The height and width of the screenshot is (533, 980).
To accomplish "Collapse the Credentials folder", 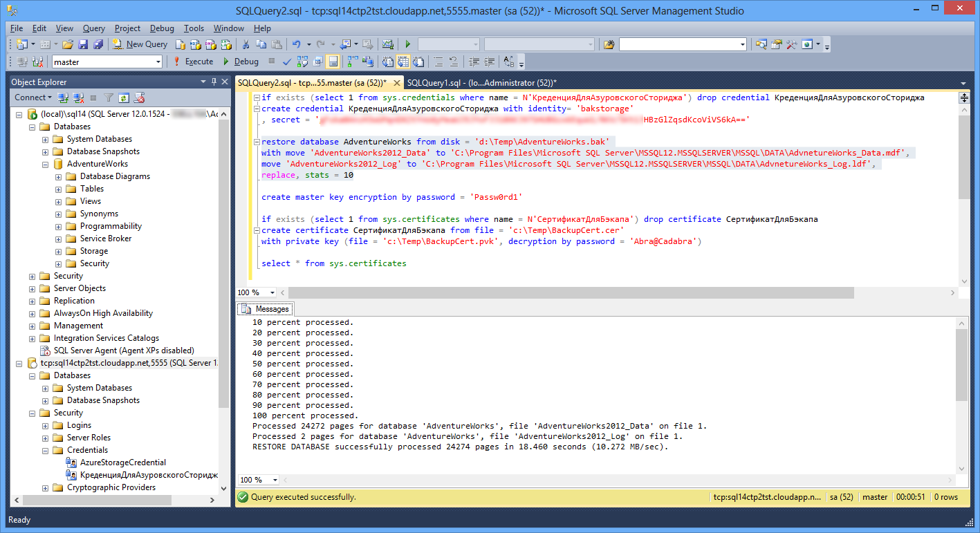I will tap(46, 450).
